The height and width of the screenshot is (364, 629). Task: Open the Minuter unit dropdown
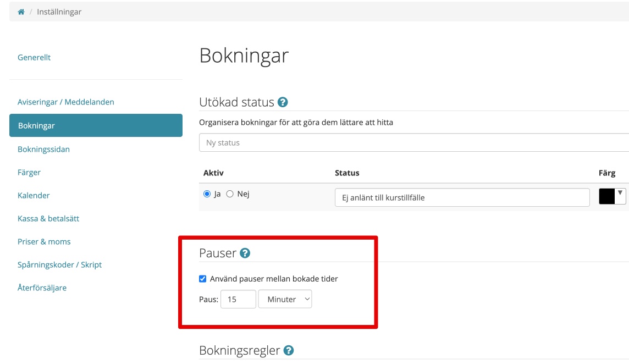[285, 299]
